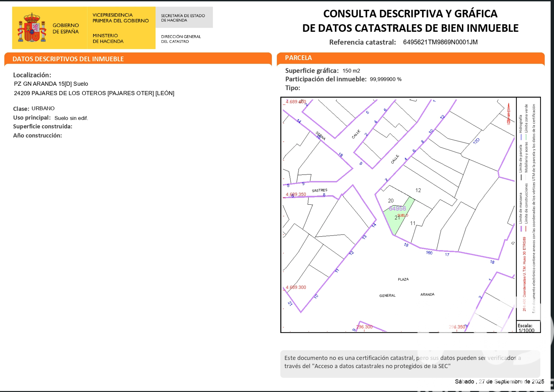Select the surface value '150 m2'

coord(351,71)
